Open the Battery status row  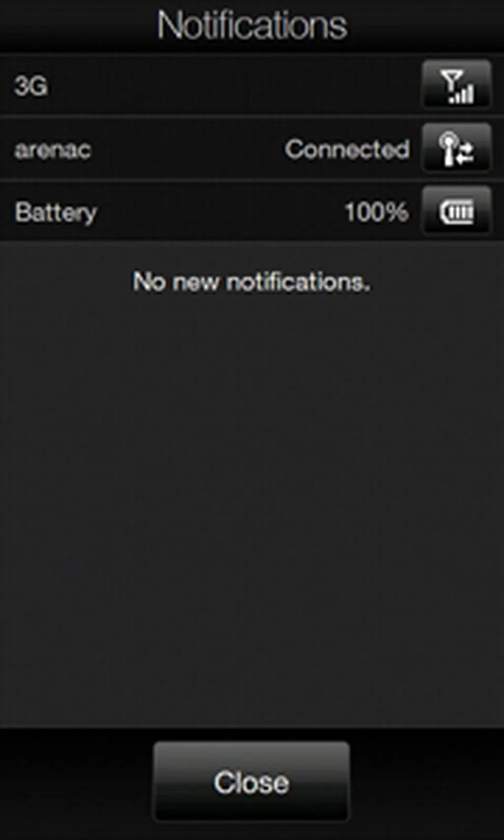pyautogui.click(x=252, y=212)
